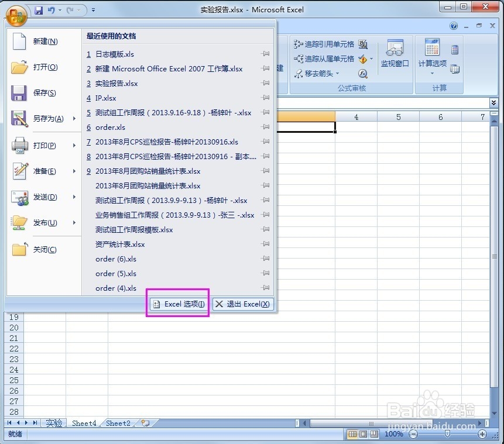Open the 计算选项 dropdown
Screen dimensions: 504x444
pyautogui.click(x=433, y=57)
